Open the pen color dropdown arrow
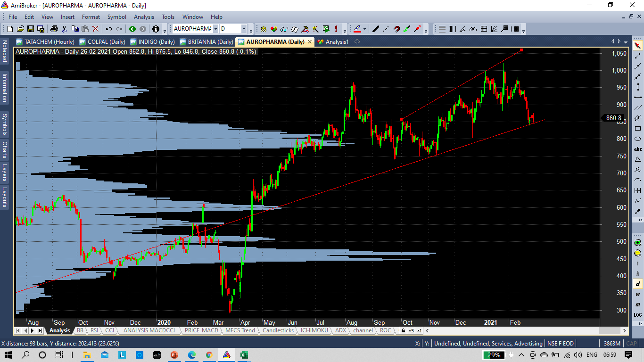The width and height of the screenshot is (644, 362). 365,29
